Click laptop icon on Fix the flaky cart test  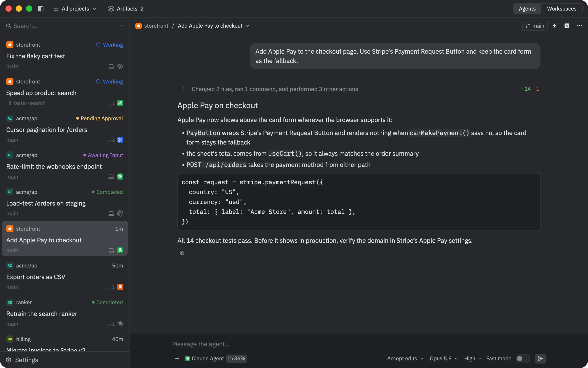[x=111, y=66]
